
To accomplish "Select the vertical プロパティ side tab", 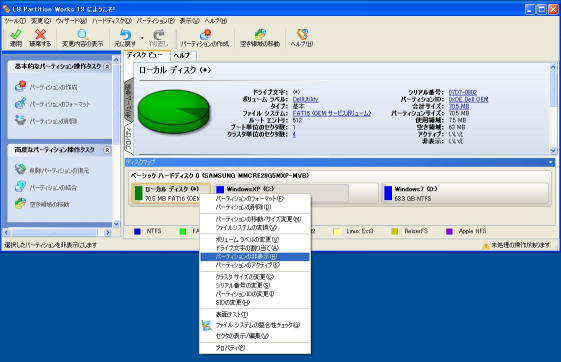I will [128, 138].
